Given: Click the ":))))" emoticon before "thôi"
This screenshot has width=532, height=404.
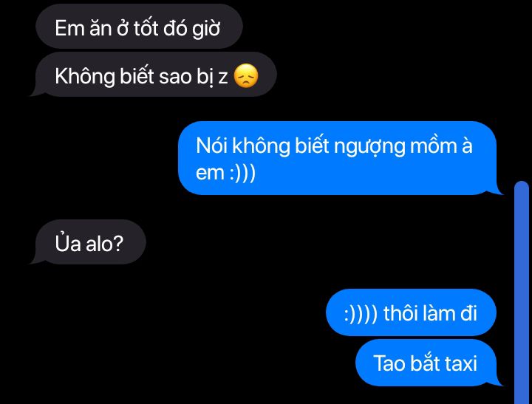Looking at the screenshot, I should tap(361, 314).
